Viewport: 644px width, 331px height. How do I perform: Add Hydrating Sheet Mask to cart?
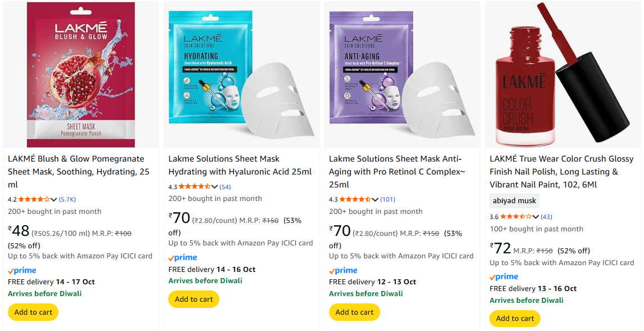click(x=194, y=299)
